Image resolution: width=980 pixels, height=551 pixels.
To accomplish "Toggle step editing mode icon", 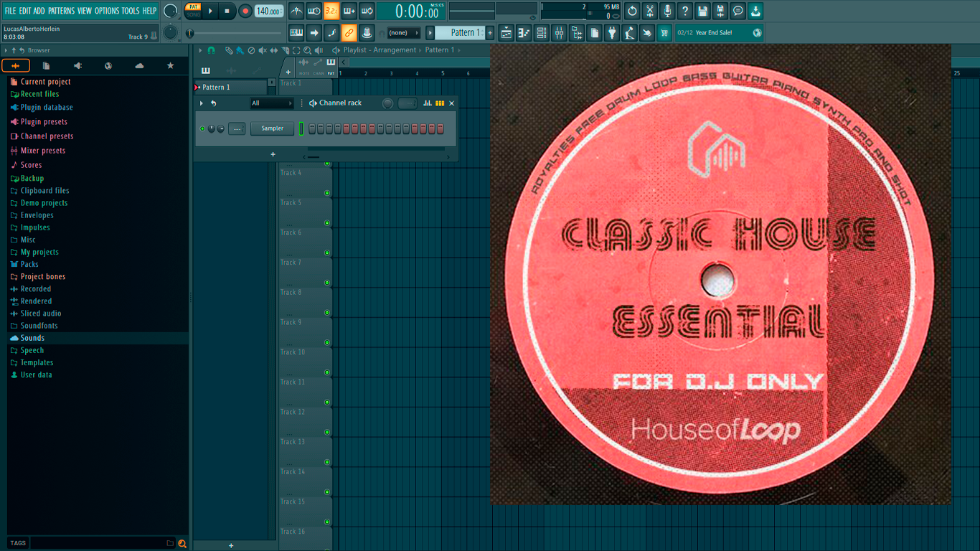I will (331, 32).
